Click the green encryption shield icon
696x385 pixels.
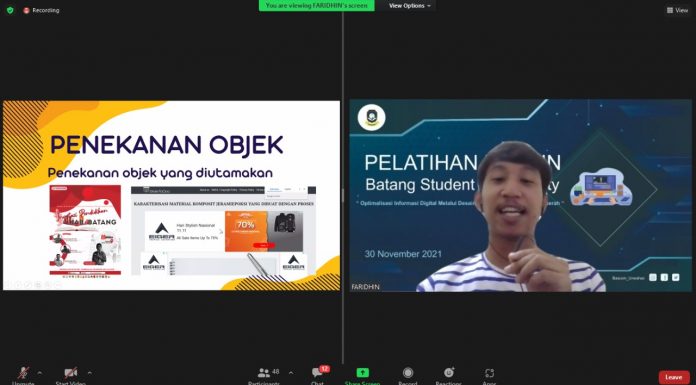coord(10,10)
